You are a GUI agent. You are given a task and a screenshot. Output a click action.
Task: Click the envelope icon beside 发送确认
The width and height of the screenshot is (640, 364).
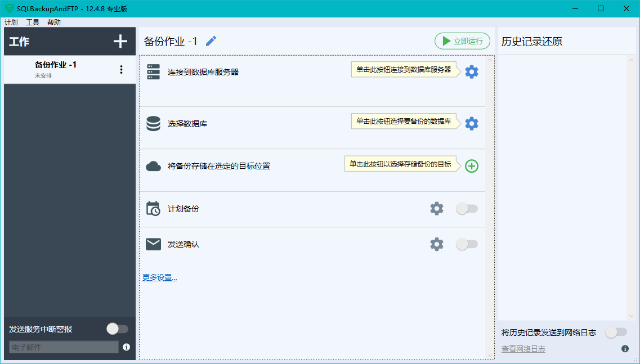point(154,244)
